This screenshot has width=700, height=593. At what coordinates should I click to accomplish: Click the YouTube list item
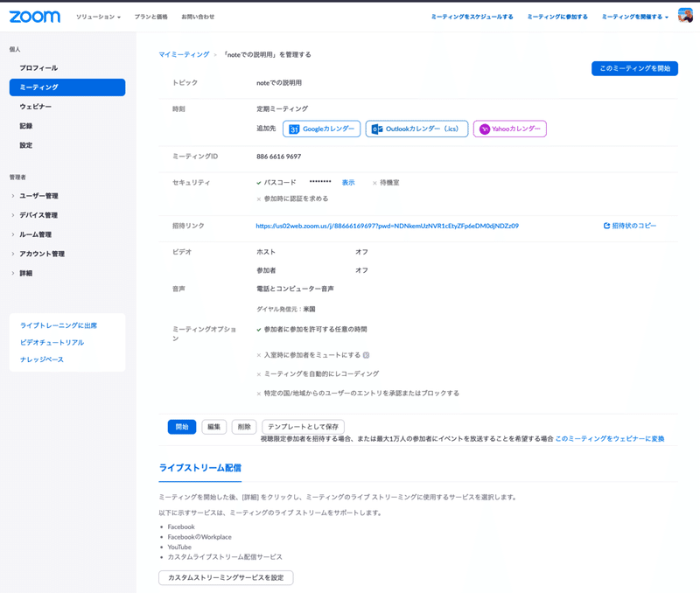tap(179, 547)
